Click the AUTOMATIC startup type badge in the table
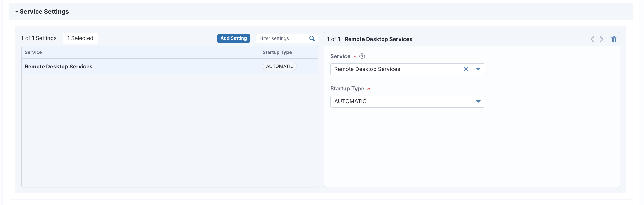This screenshot has width=644, height=205. (x=279, y=66)
